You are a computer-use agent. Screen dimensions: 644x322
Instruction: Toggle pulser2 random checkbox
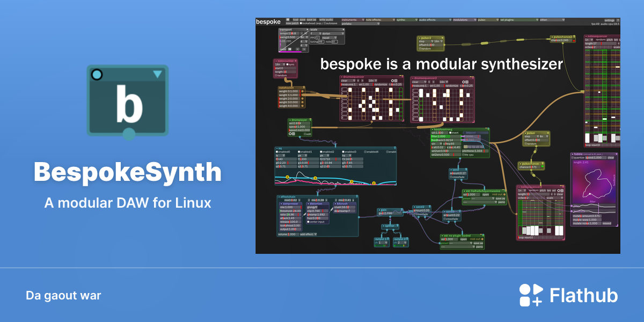(420, 48)
